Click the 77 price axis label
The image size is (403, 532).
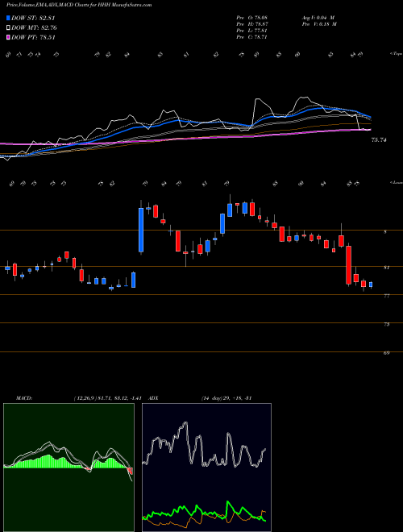(x=386, y=296)
